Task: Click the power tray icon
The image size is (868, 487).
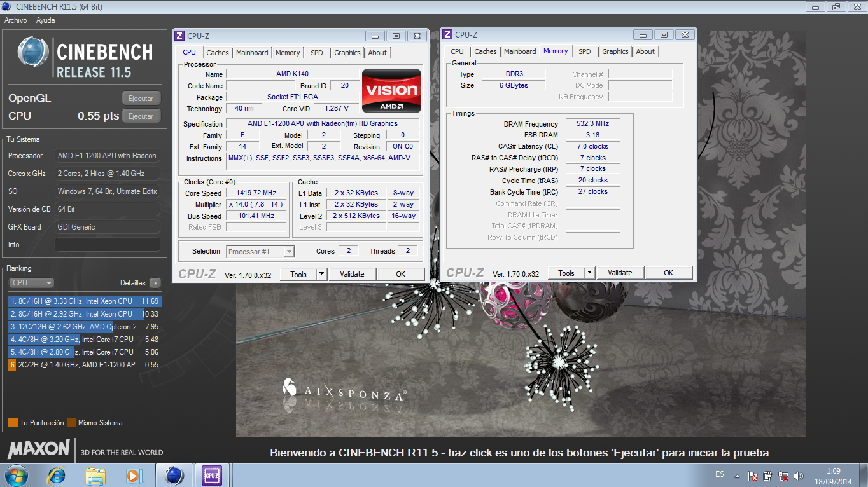Action: pos(768,476)
